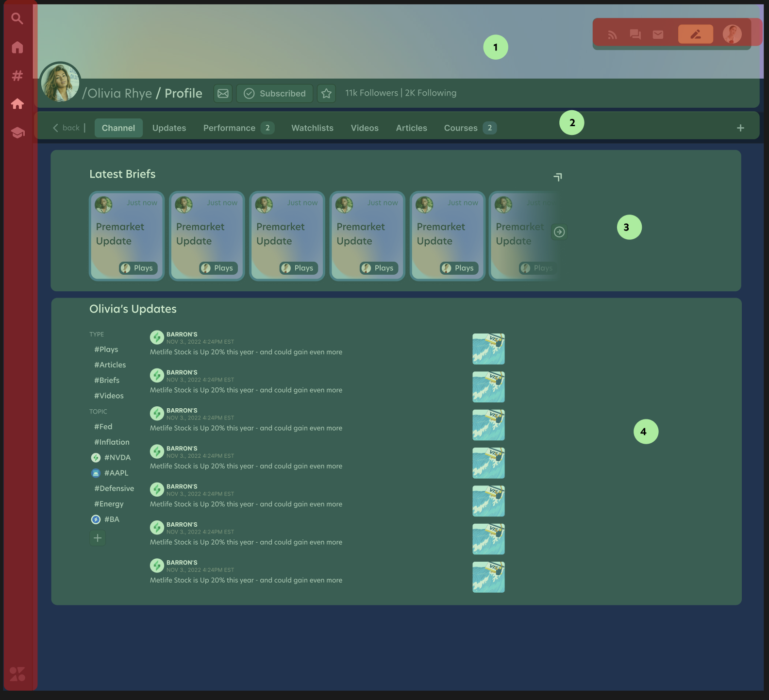Switch to the Videos tab
This screenshot has height=700, width=769.
pyautogui.click(x=365, y=128)
